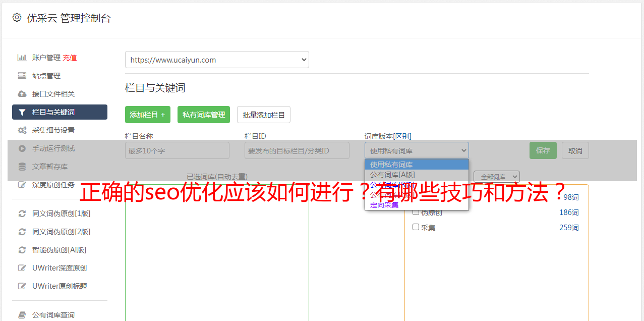Click the edit icon for UWriter原创标题

coord(22,286)
